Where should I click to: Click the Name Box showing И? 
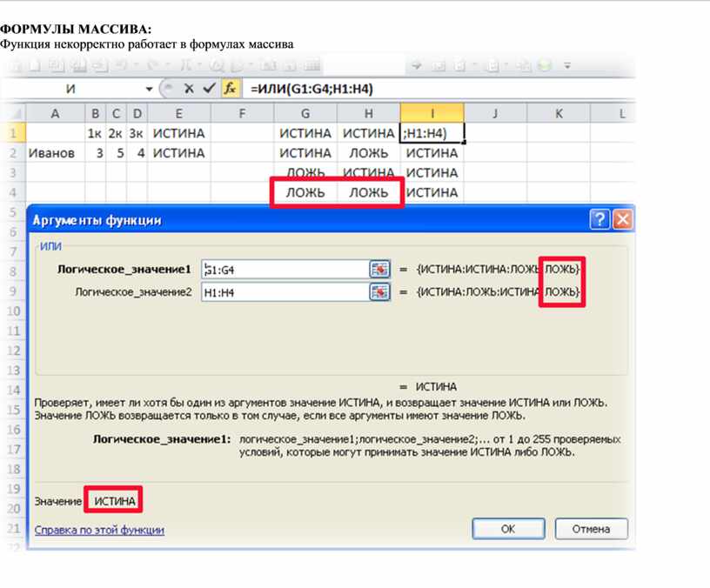coord(72,90)
